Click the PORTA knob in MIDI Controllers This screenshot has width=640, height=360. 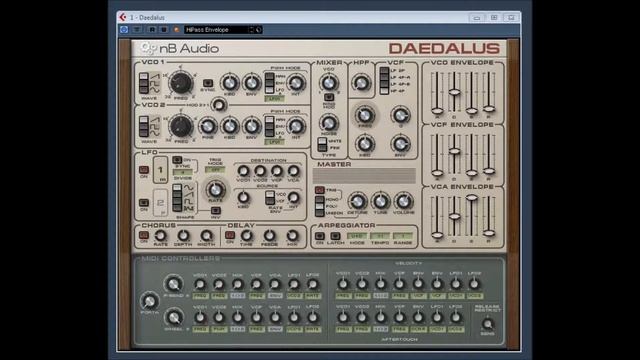149,301
